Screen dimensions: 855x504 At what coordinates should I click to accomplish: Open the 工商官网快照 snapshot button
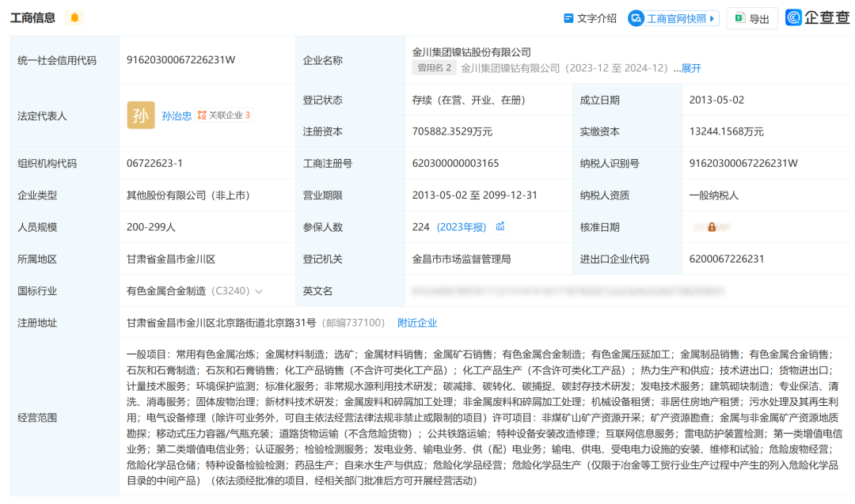pos(674,18)
